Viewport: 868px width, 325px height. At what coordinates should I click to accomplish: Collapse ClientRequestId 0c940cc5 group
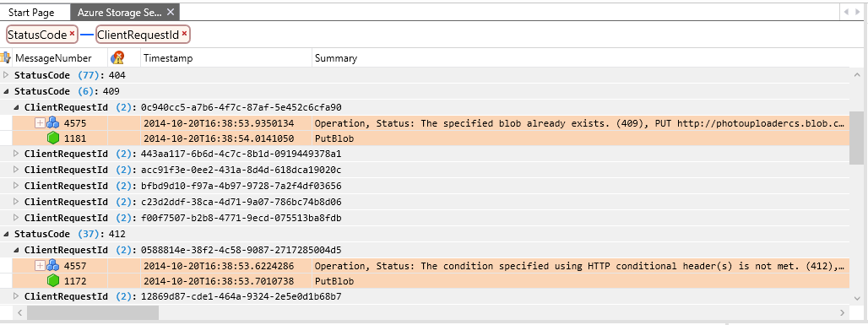click(x=16, y=107)
